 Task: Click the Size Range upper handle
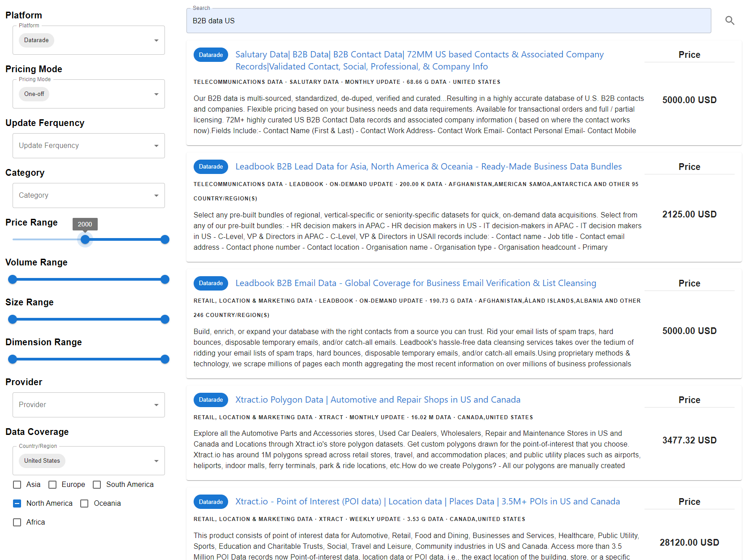coord(165,319)
